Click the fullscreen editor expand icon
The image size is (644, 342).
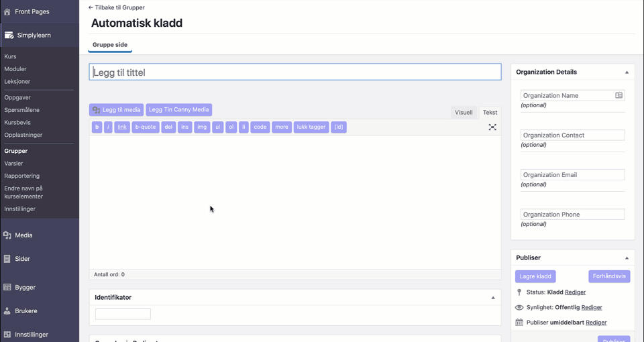point(492,127)
